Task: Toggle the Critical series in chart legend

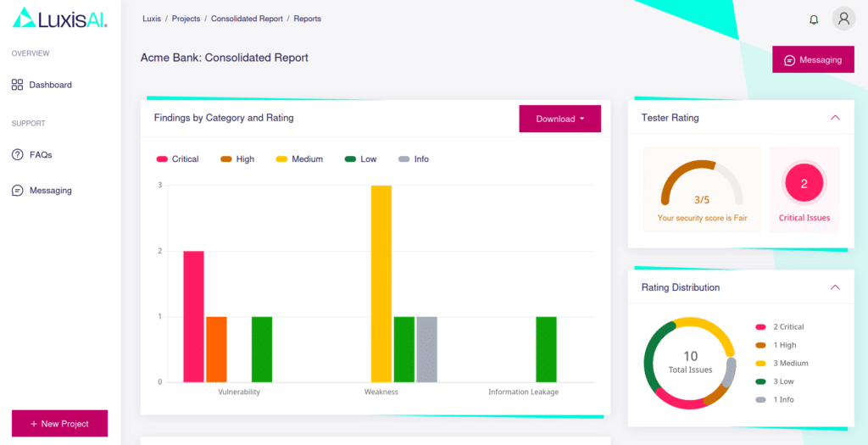Action: (x=177, y=159)
